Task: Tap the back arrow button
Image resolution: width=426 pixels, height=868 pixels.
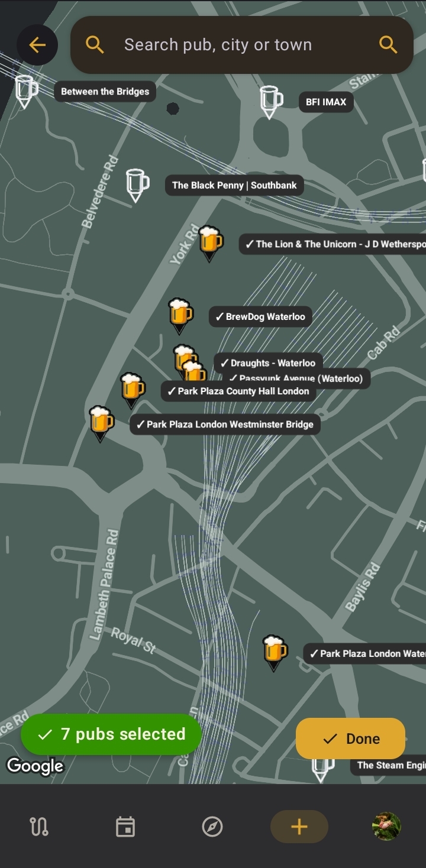Action: [37, 45]
